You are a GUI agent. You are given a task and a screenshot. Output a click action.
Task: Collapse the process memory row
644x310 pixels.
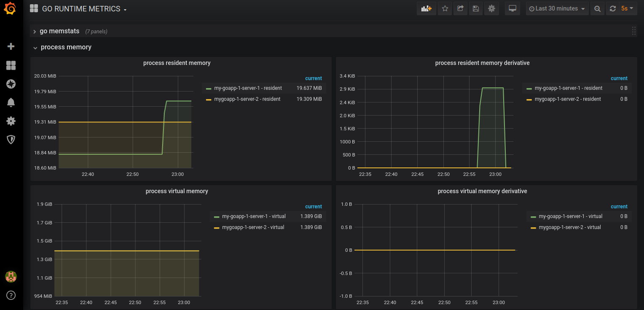point(62,47)
